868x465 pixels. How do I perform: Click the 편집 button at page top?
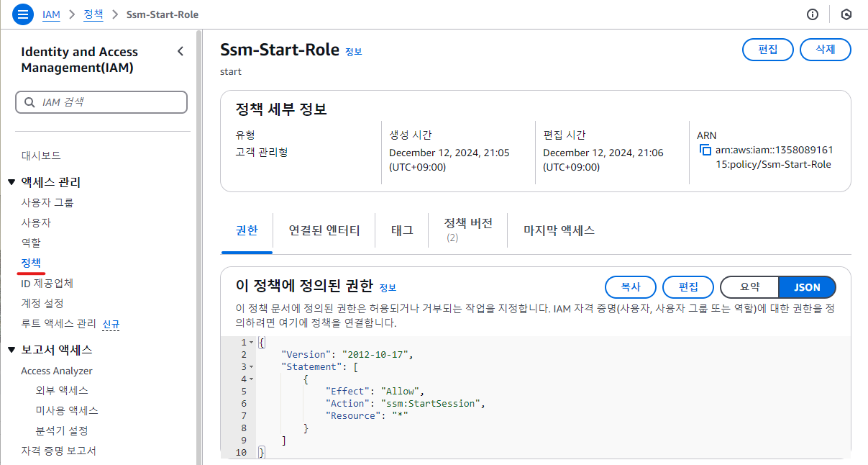pos(767,50)
